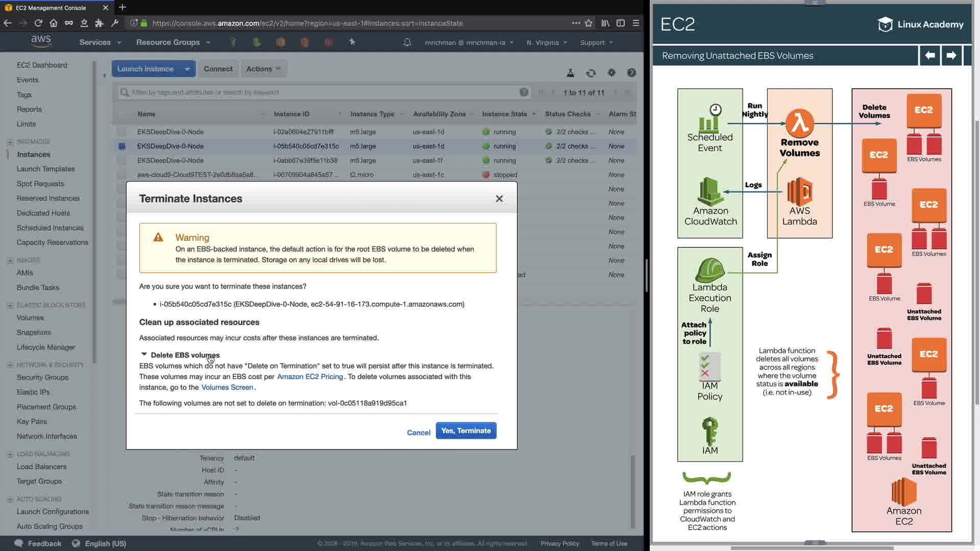Click the refresh instances icon
The height and width of the screenshot is (551, 980).
pos(591,73)
